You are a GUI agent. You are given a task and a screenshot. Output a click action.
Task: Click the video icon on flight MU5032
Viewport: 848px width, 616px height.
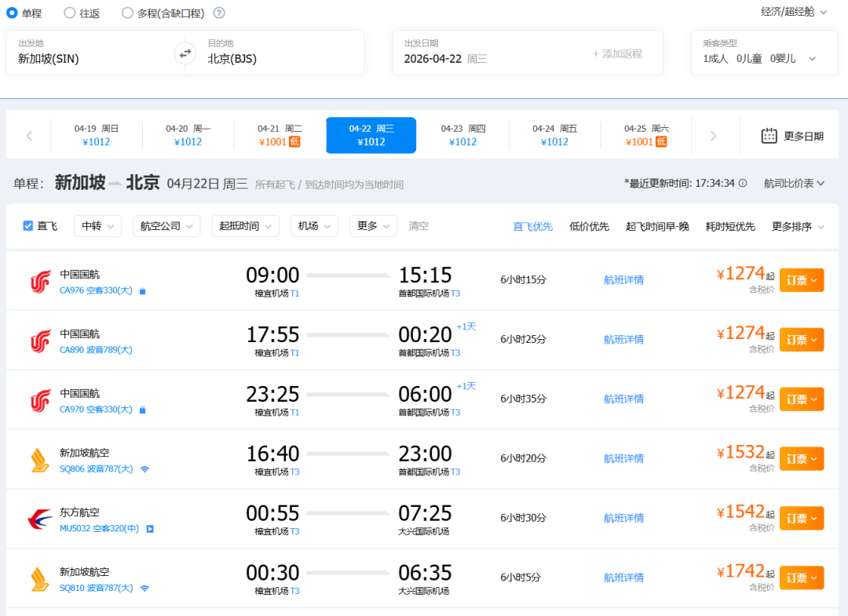coord(150,529)
